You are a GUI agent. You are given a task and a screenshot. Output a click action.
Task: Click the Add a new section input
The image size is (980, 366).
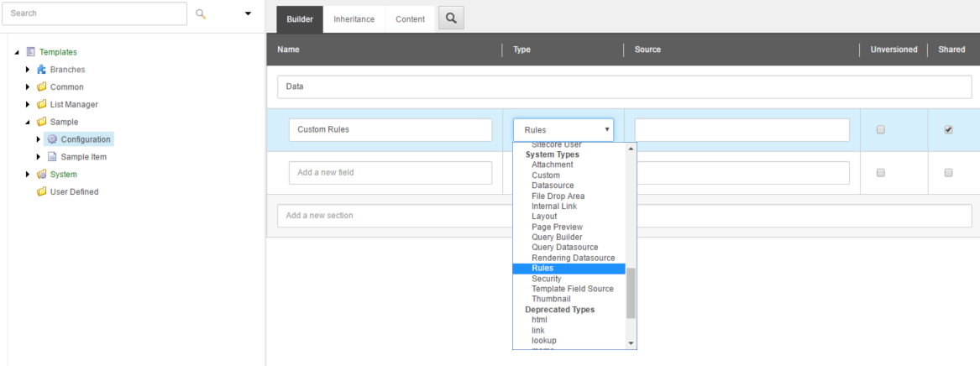(625, 216)
